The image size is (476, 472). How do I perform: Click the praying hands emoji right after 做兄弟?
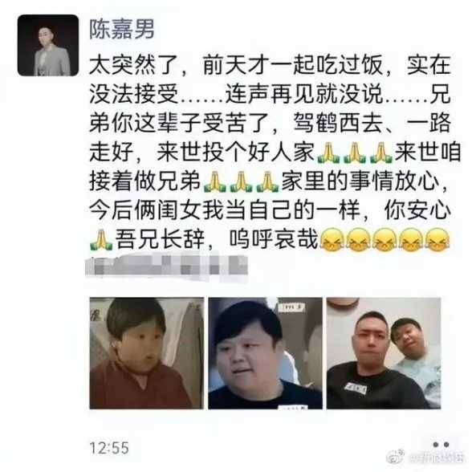pos(214,182)
